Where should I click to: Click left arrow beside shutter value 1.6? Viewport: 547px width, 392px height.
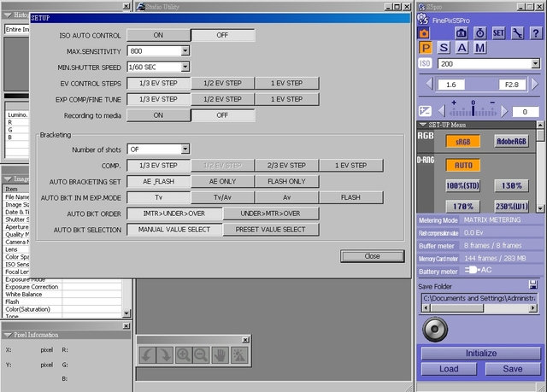429,84
